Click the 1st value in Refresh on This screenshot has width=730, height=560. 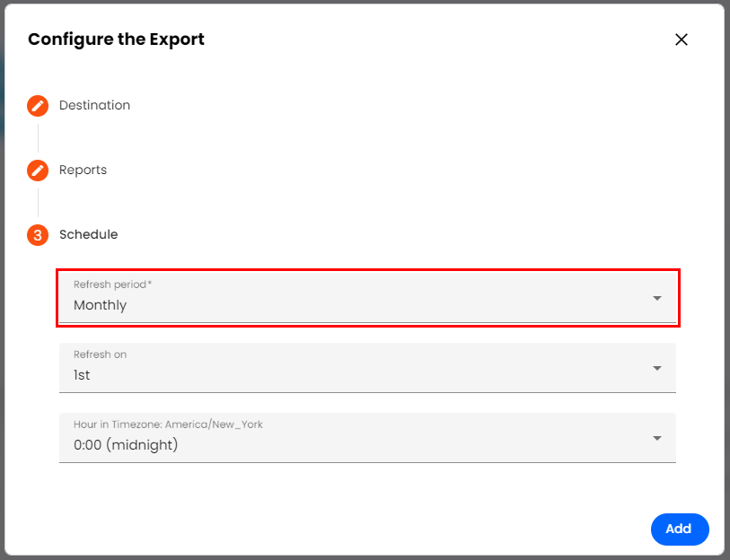[82, 375]
